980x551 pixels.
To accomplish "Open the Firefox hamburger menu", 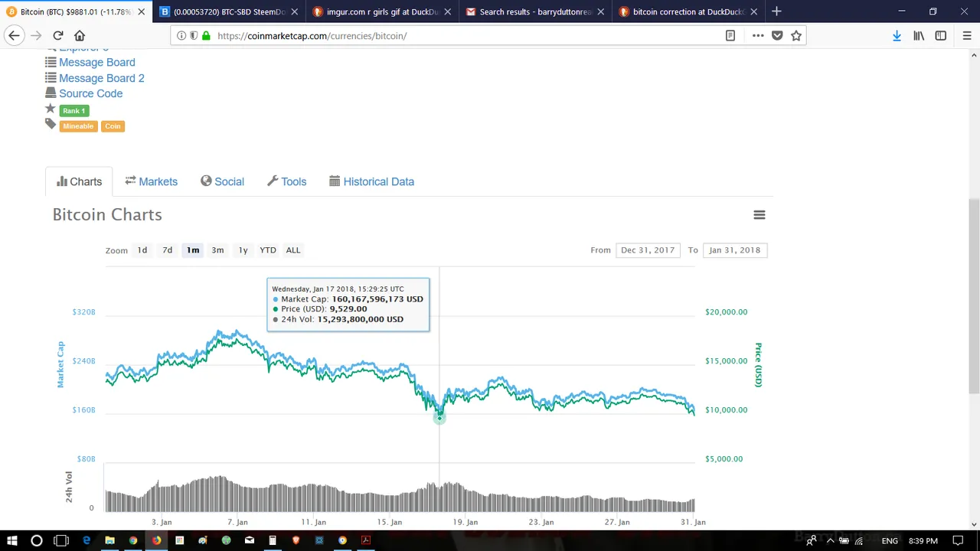I will click(x=968, y=35).
